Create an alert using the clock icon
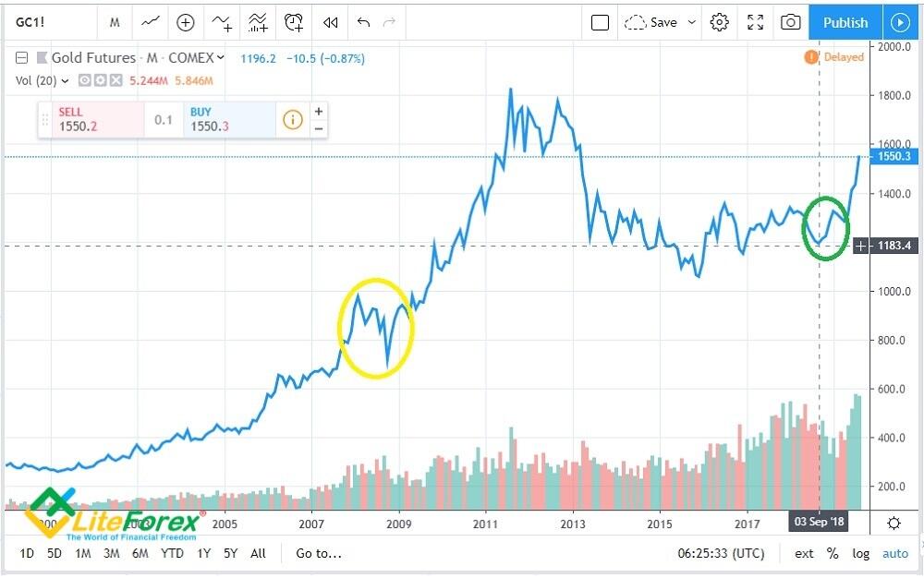This screenshot has width=924, height=578. coord(294,22)
